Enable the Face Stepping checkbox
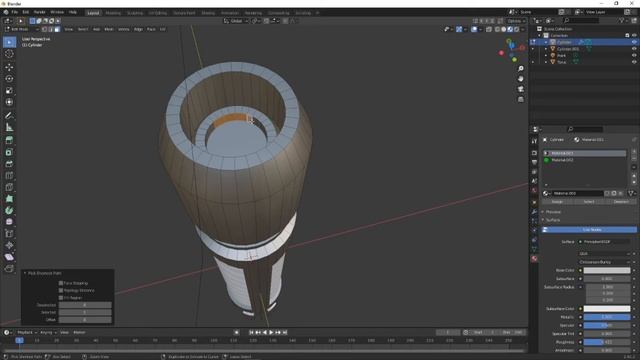640x360 pixels. (x=61, y=283)
